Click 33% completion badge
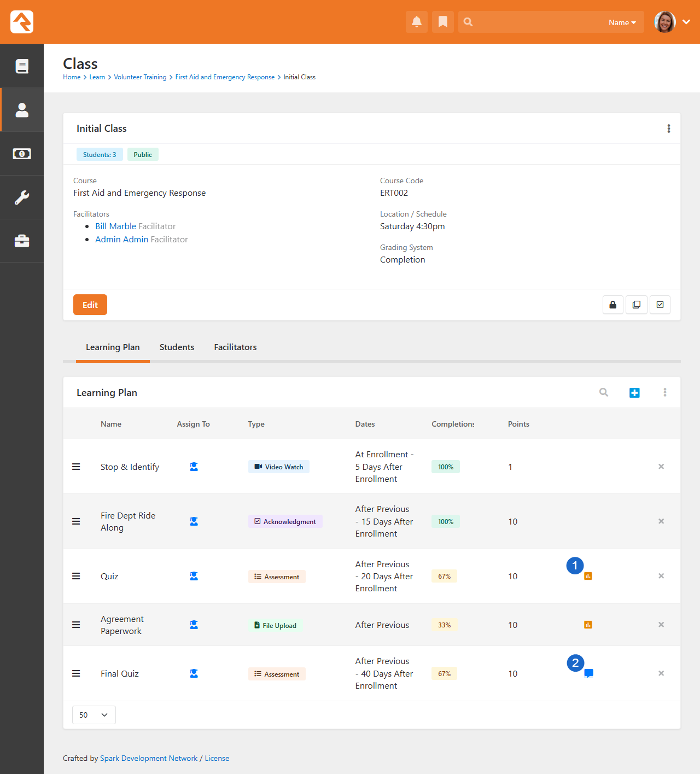This screenshot has height=774, width=700. 445,625
